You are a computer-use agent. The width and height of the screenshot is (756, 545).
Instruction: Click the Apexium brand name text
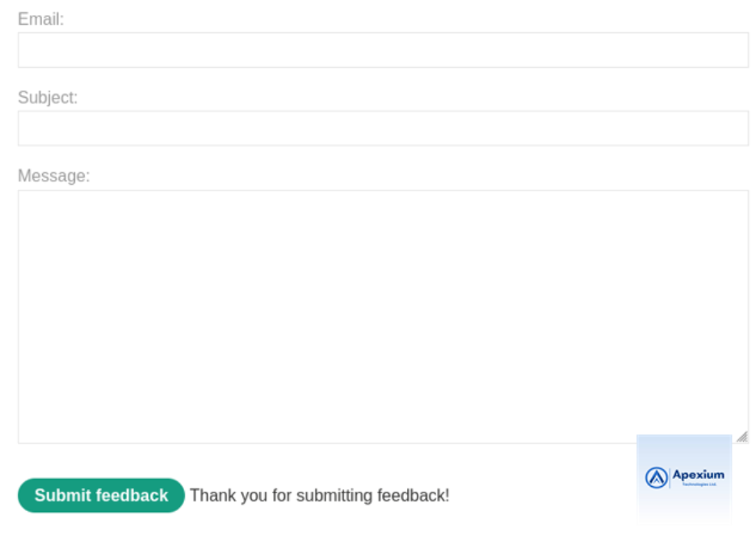pos(698,475)
